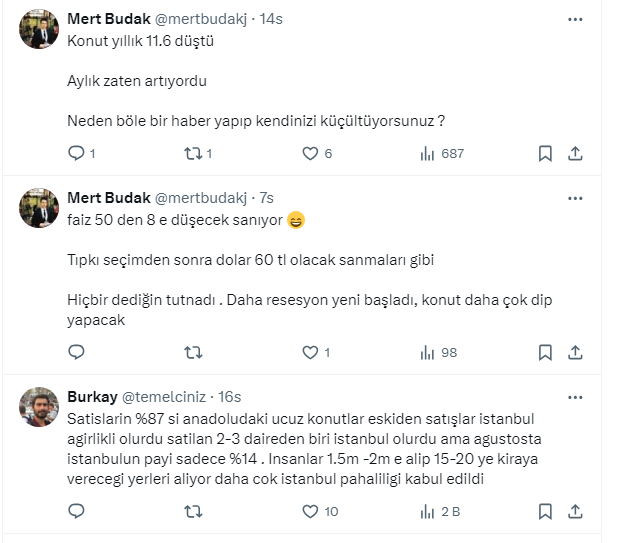Retweet the 'Konut yıllık 11.6 düştü' tweet

click(x=195, y=154)
